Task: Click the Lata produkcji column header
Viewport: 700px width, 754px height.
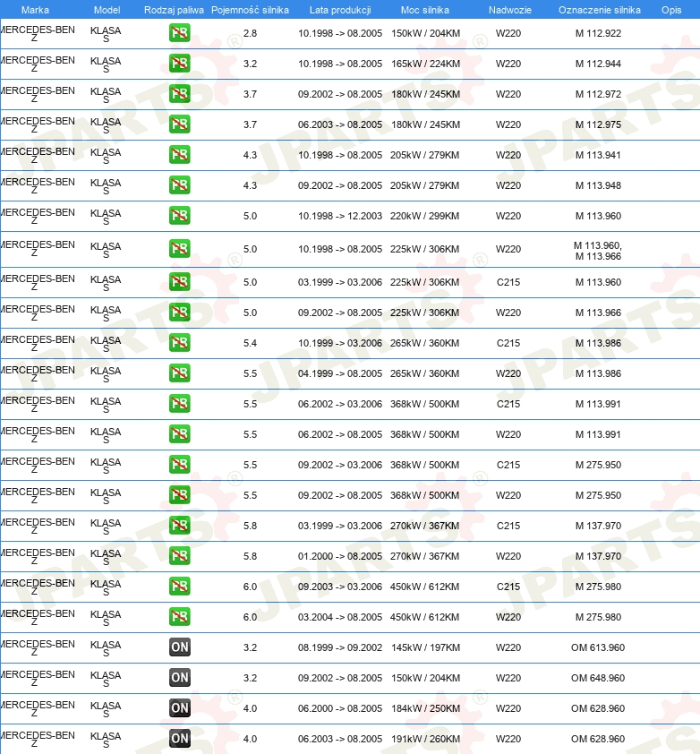Action: coord(340,10)
